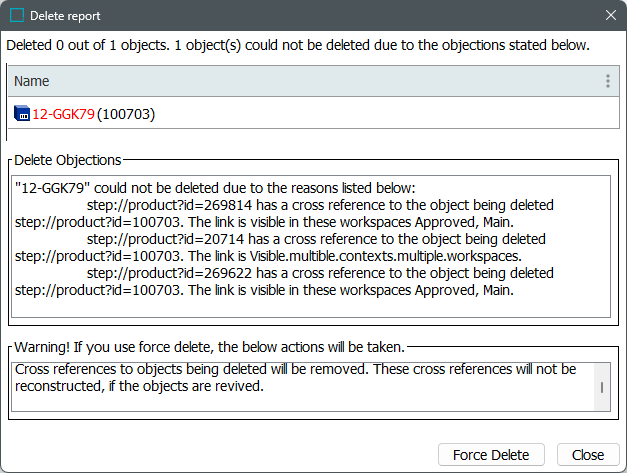Click the warning text scrollbar thumb
Image resolution: width=627 pixels, height=473 pixels.
pos(601,388)
